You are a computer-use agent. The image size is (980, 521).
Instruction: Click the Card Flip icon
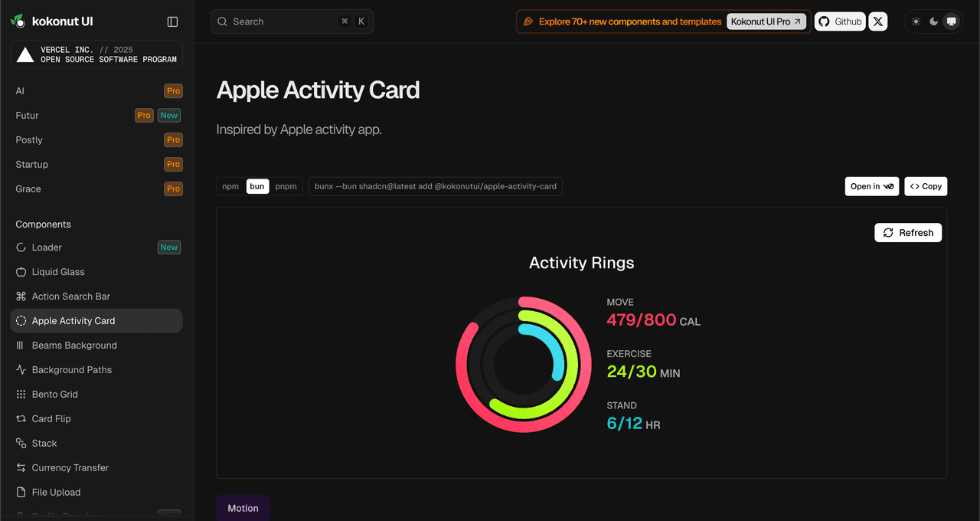pyautogui.click(x=21, y=419)
